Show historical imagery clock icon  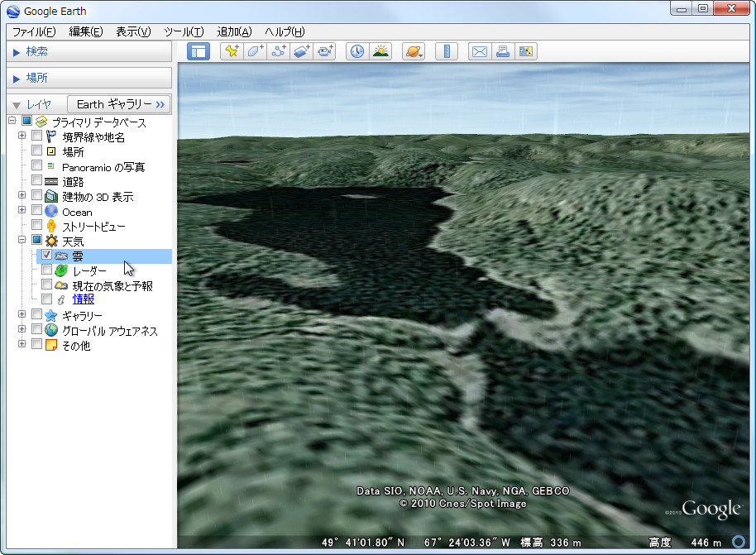coord(357,51)
